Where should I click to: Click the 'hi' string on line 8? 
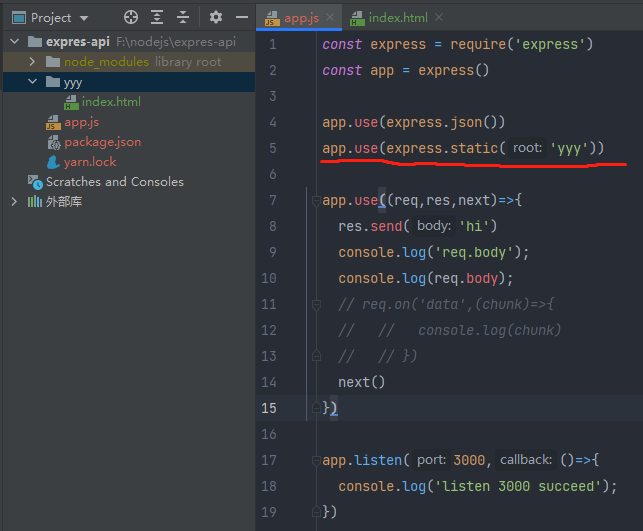coord(474,226)
